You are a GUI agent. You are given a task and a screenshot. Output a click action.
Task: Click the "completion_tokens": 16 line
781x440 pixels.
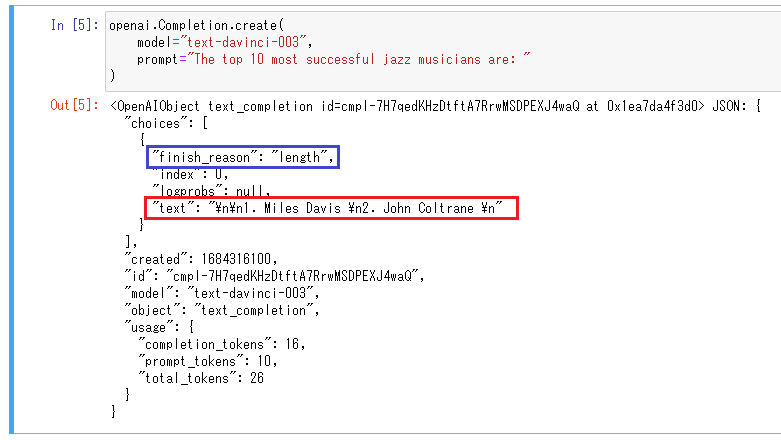click(222, 344)
